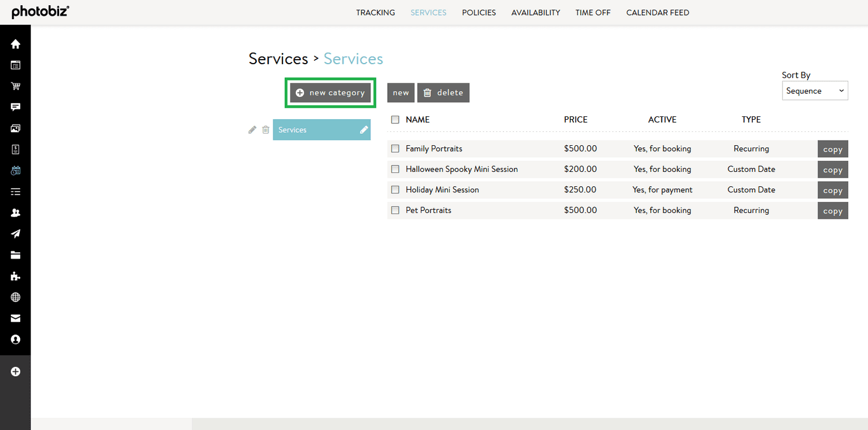868x430 pixels.
Task: Open the invoices billing icon
Action: pos(16,149)
